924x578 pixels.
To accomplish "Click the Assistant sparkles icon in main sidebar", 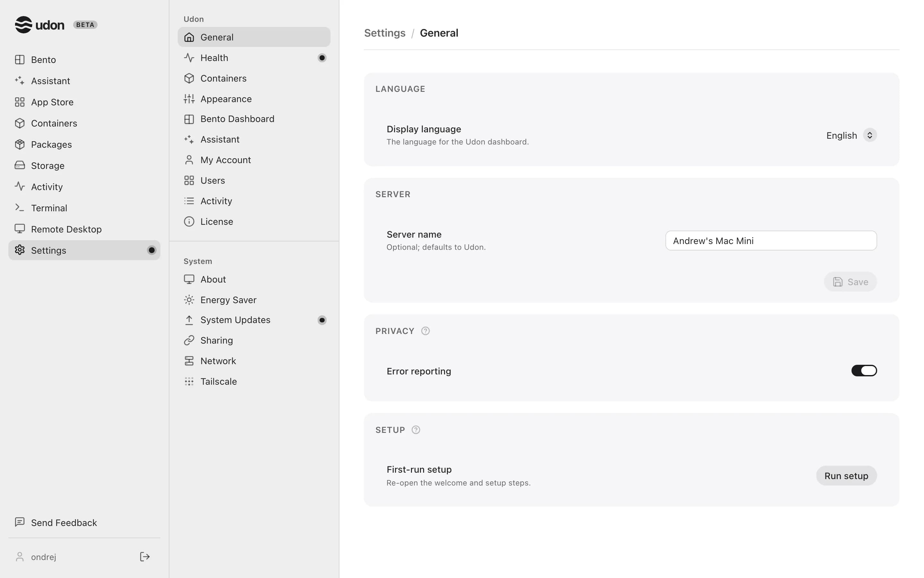I will (20, 81).
